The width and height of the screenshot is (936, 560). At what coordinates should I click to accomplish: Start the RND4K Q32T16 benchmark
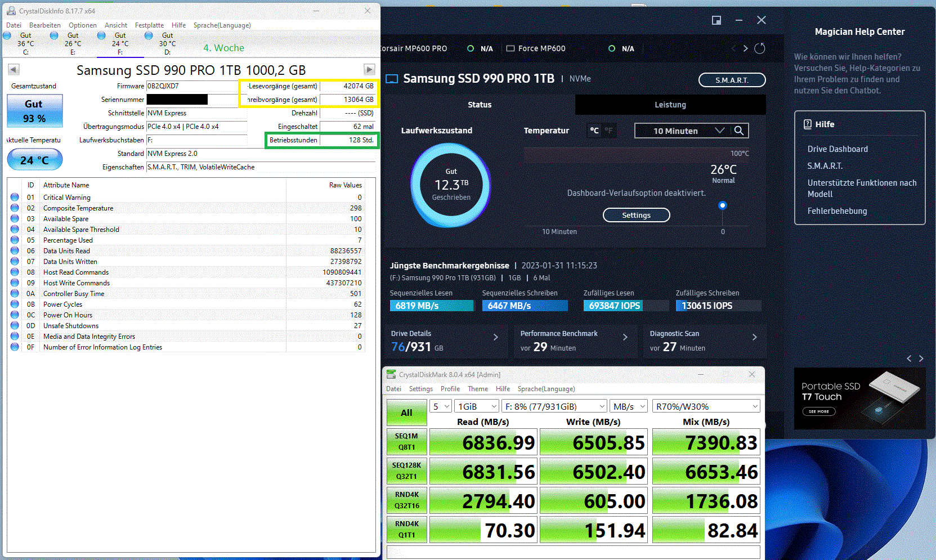406,500
